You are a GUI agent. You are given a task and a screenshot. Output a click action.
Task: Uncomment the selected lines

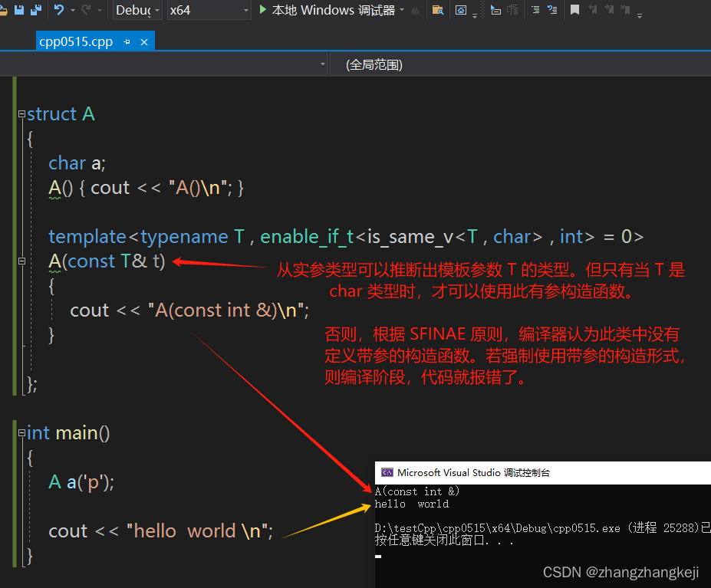tap(552, 9)
